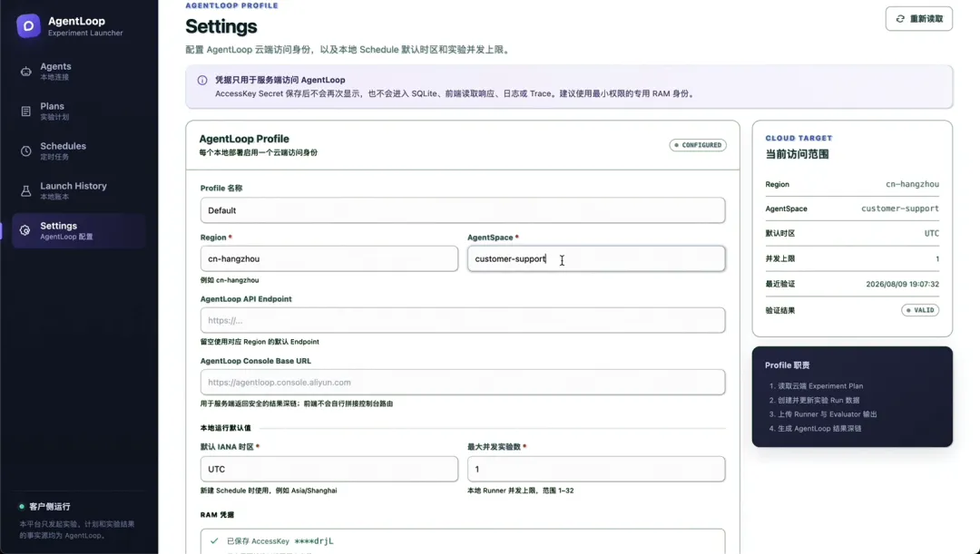Click the AgentLoop logo icon
Image resolution: width=980 pixels, height=554 pixels.
click(28, 26)
